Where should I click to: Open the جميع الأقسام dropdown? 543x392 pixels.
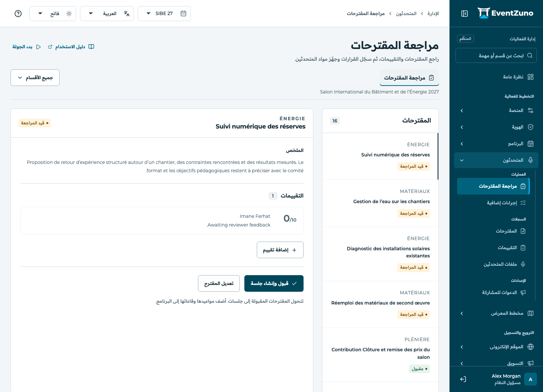click(35, 78)
